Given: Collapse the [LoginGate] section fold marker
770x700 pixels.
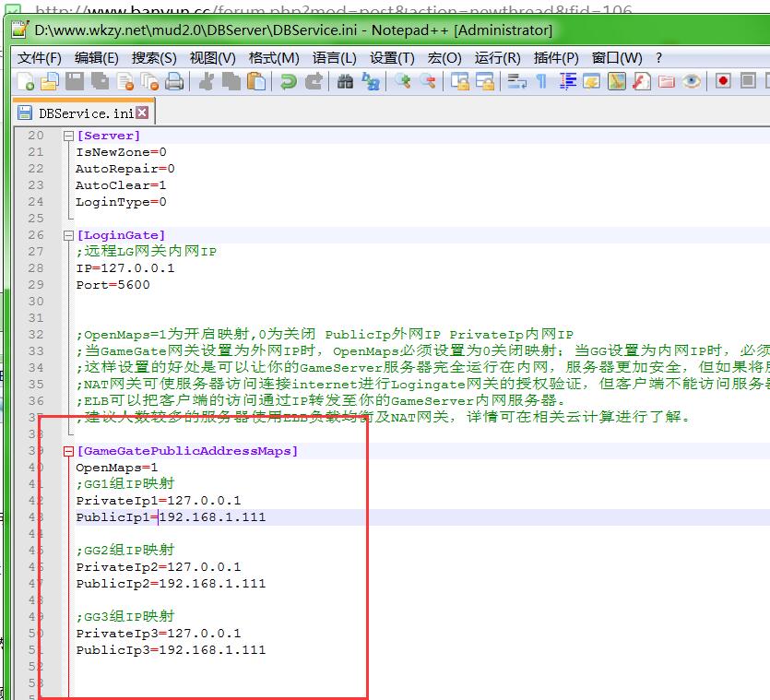Looking at the screenshot, I should [x=68, y=235].
